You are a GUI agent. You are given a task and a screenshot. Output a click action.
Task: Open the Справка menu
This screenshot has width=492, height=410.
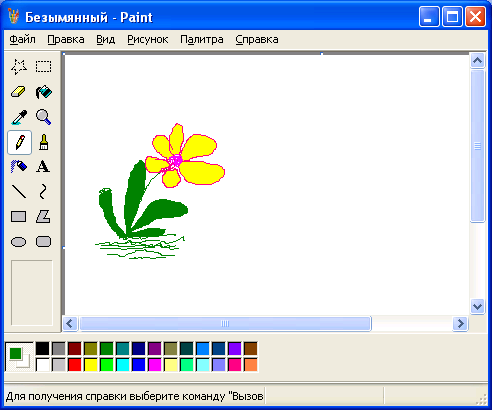(x=257, y=39)
